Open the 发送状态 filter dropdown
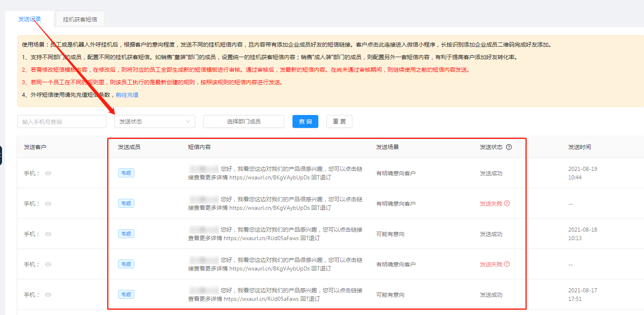This screenshot has width=644, height=315. click(155, 121)
